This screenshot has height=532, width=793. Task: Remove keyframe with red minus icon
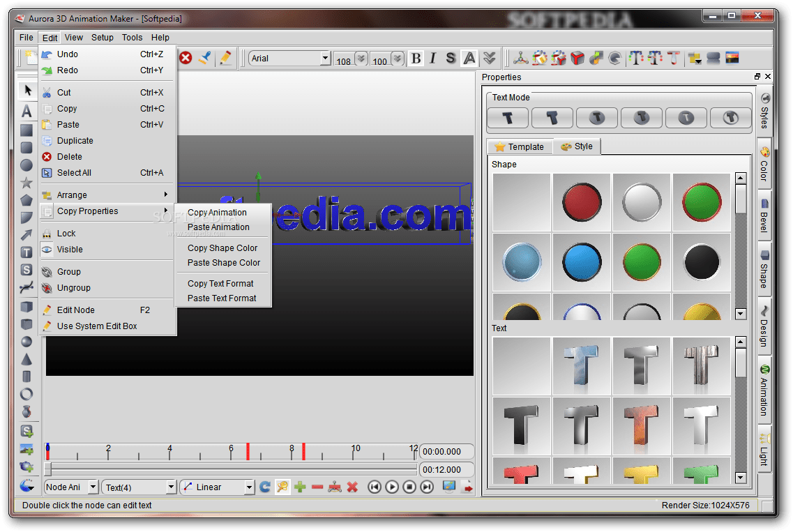pos(317,487)
